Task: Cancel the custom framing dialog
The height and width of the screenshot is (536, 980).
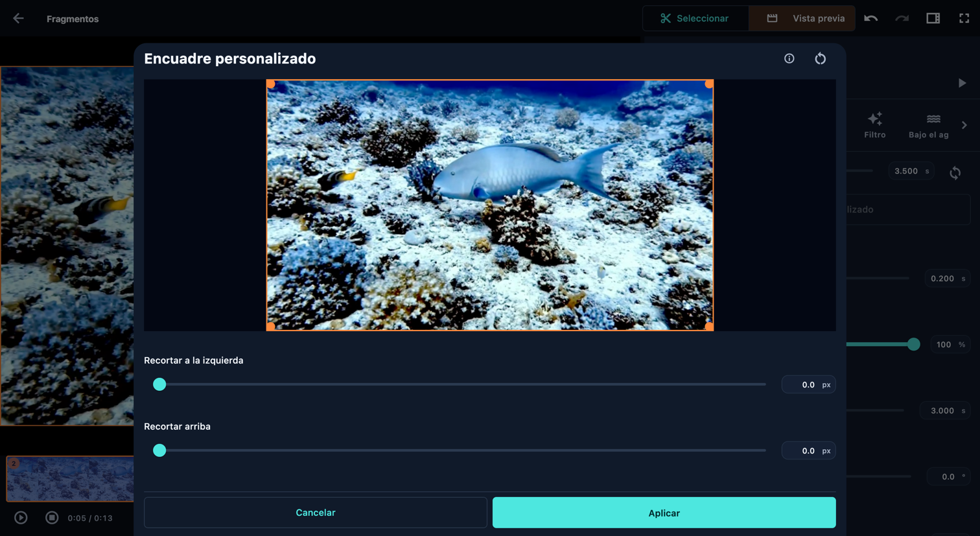Action: 315,512
